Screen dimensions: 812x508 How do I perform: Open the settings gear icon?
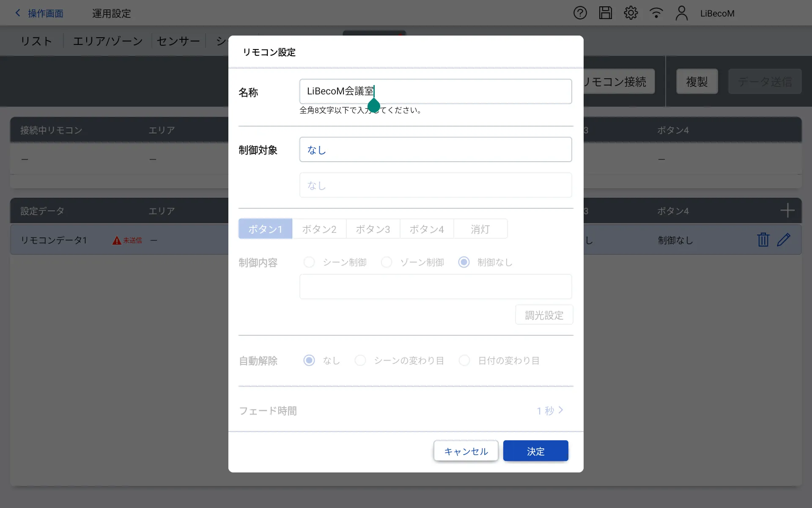click(x=631, y=13)
